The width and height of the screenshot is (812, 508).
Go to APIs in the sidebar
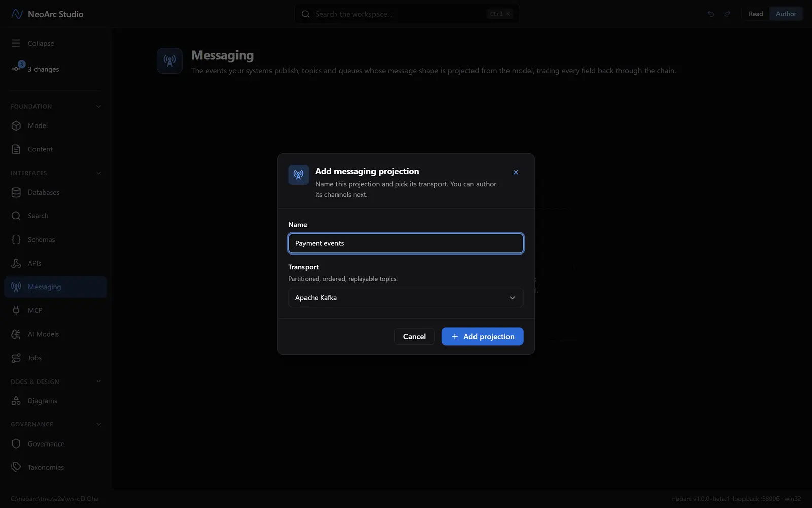coord(55,263)
